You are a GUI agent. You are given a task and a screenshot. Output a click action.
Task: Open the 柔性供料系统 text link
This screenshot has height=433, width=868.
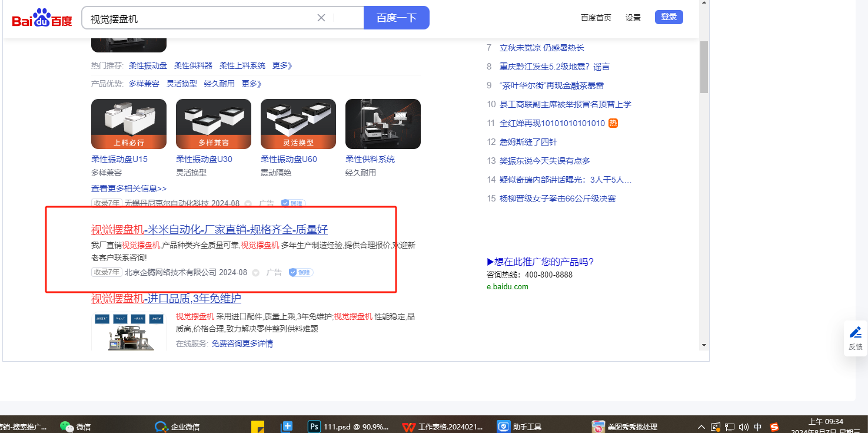tap(370, 159)
